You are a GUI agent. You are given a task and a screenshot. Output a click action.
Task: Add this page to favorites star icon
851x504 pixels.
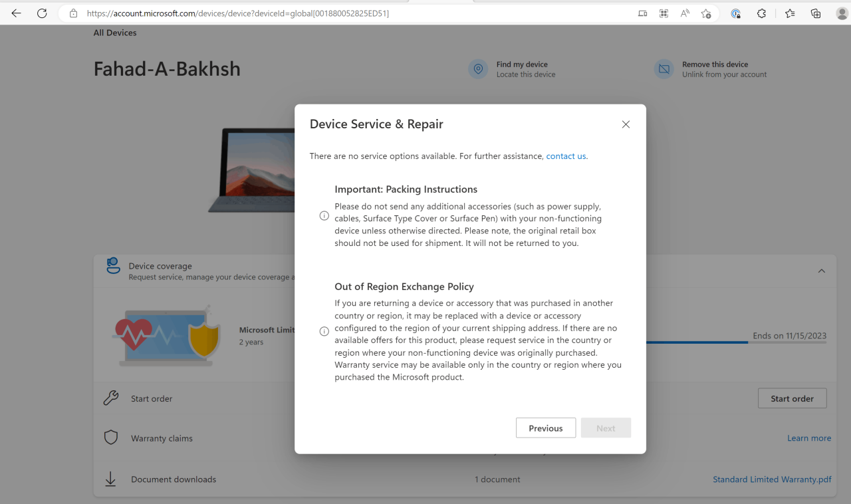click(x=706, y=13)
